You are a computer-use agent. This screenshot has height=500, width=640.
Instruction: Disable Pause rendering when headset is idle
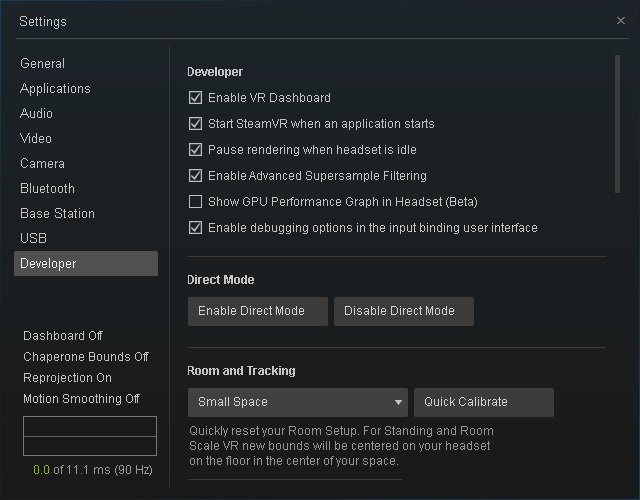coord(195,150)
